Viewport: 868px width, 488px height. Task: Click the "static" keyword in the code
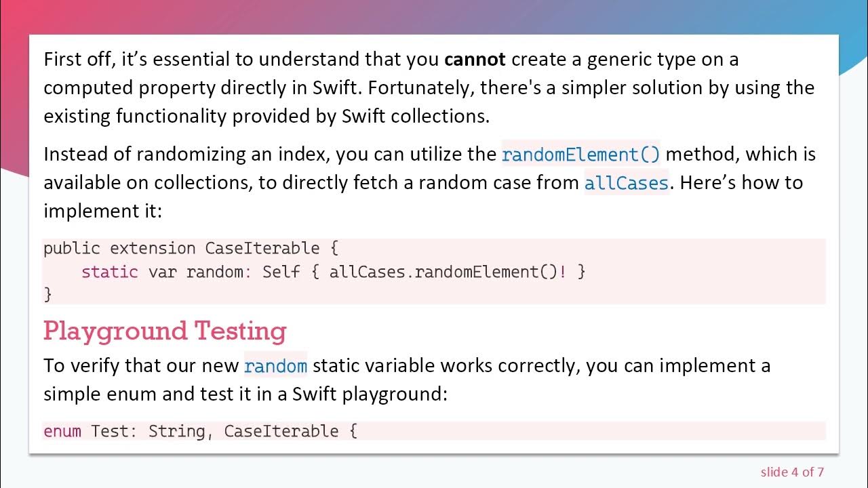pos(109,272)
